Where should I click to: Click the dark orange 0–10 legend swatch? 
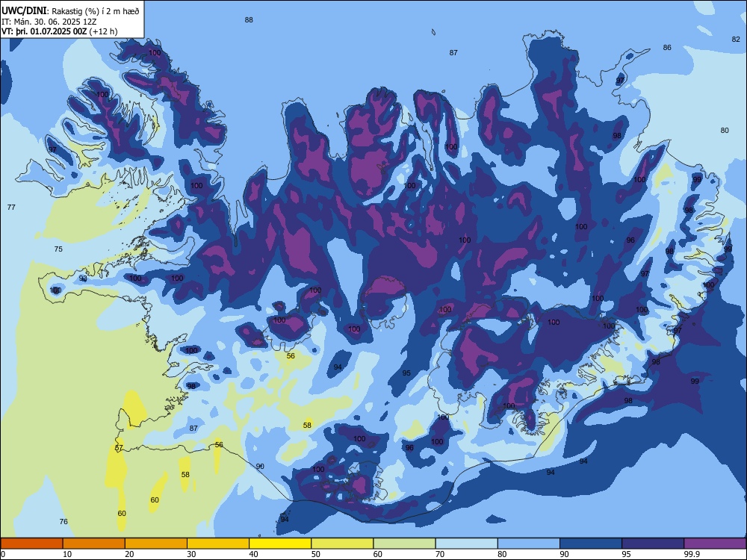[x=31, y=544]
